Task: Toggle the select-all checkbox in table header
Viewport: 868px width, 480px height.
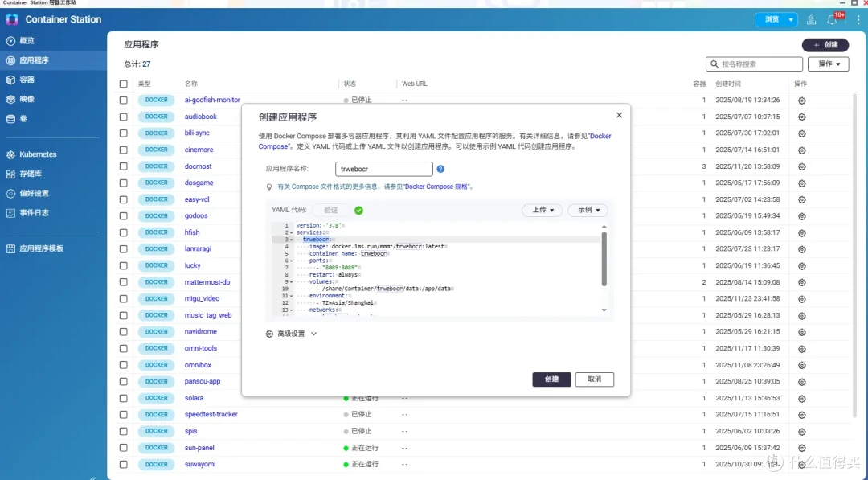Action: click(x=124, y=84)
